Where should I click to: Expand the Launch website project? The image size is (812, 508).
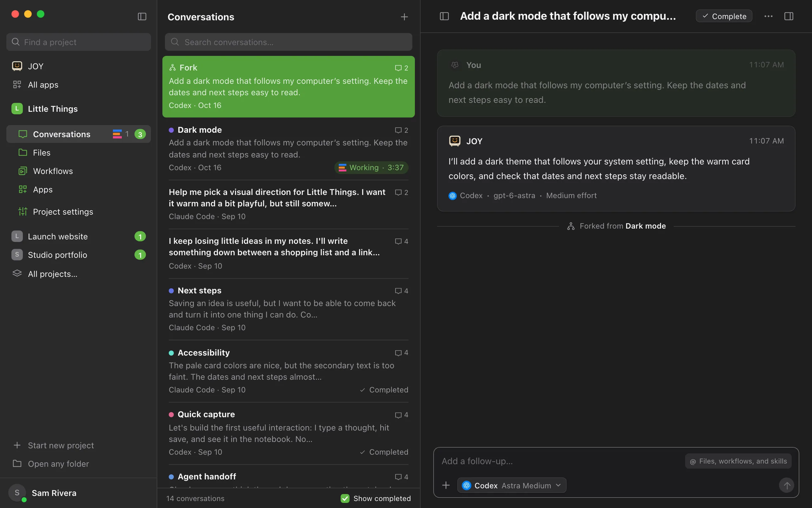coord(79,236)
